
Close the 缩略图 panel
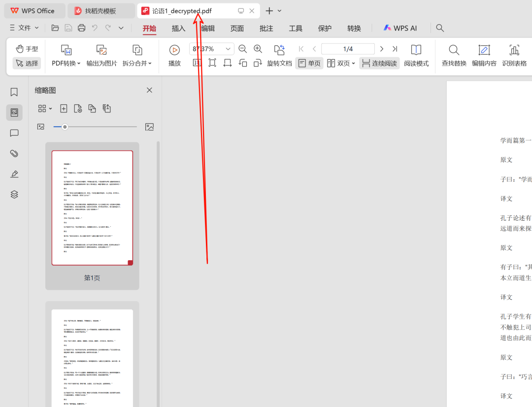[x=149, y=90]
